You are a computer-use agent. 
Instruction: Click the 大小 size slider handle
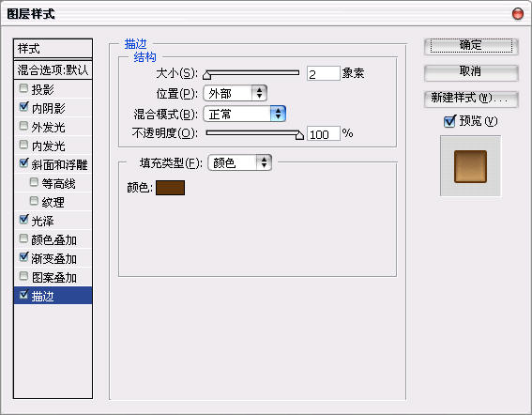click(206, 75)
